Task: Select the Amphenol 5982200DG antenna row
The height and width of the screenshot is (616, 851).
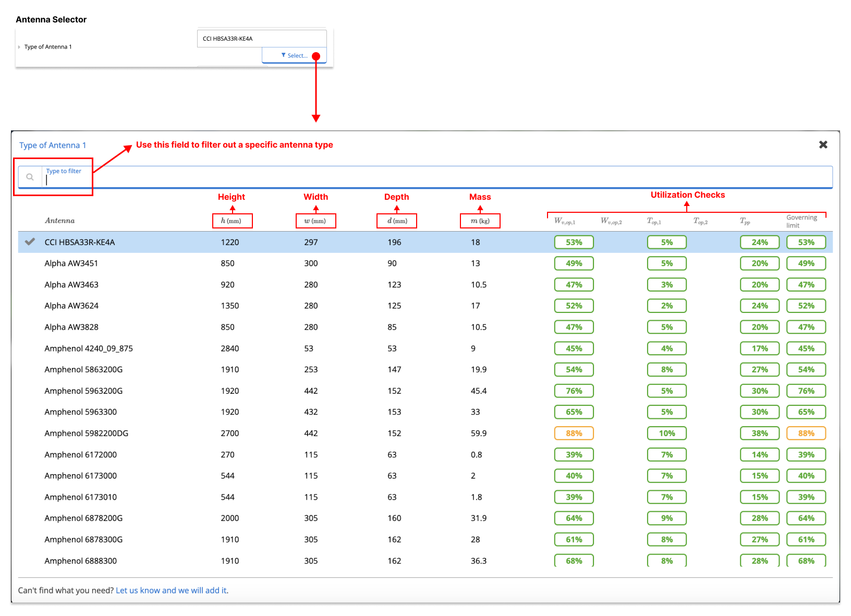Action: (425, 433)
